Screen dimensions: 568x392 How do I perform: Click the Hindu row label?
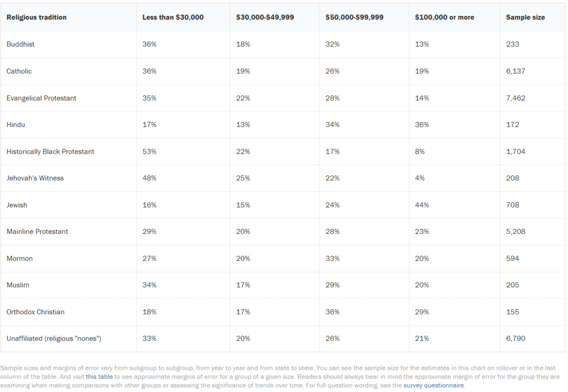(16, 125)
